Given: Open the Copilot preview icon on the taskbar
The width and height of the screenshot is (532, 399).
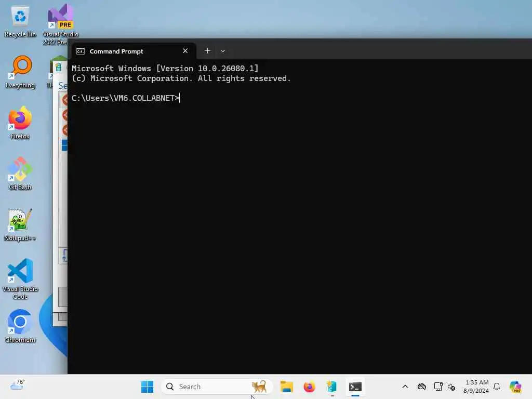Looking at the screenshot, I should coord(515,387).
